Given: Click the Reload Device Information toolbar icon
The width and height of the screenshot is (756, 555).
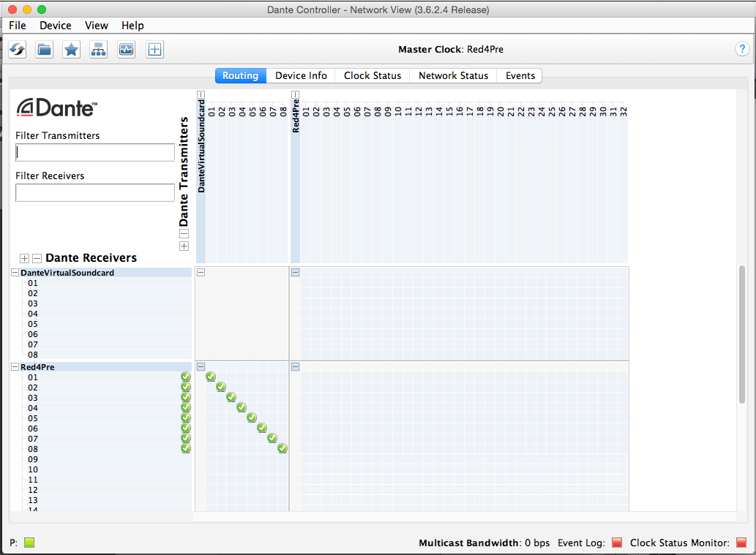Looking at the screenshot, I should coord(18,49).
